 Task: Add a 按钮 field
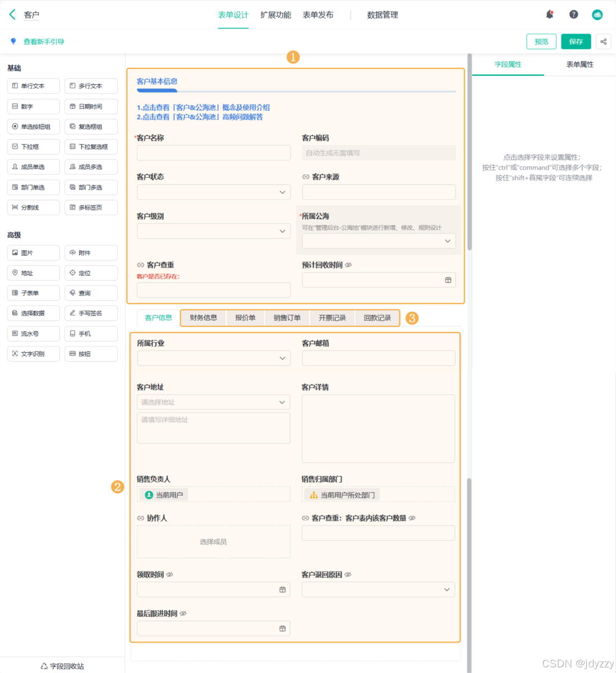tap(91, 354)
